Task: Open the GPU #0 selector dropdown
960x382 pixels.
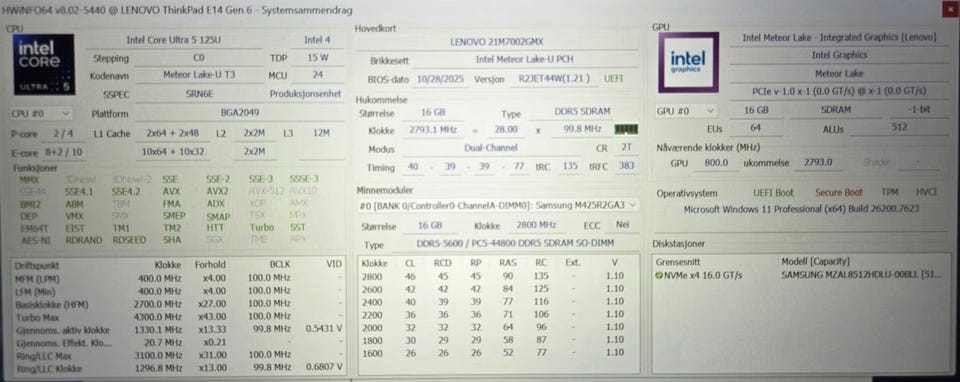Action: pos(686,111)
